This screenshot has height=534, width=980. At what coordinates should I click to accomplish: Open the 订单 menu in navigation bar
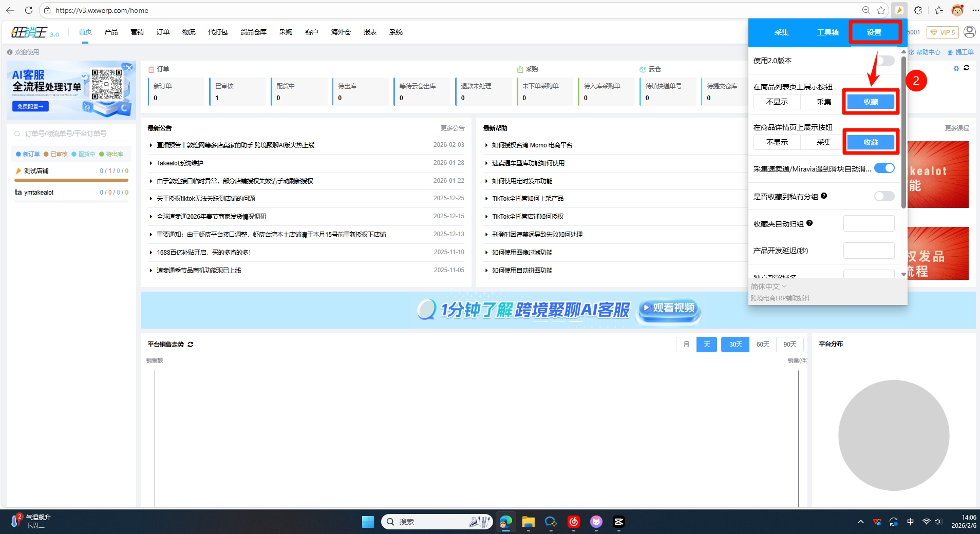click(163, 32)
